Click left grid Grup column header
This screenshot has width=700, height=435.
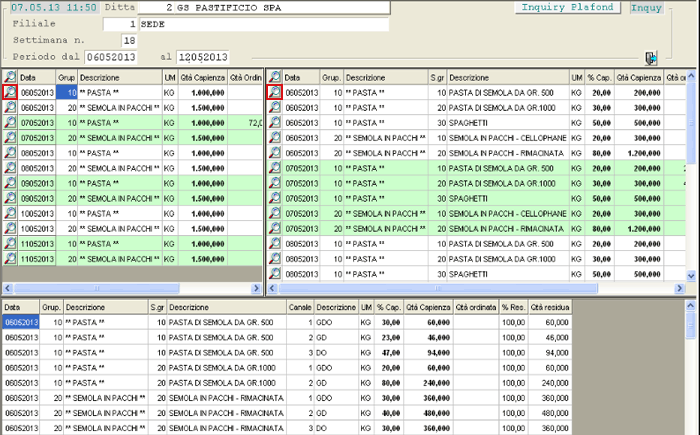[67, 78]
